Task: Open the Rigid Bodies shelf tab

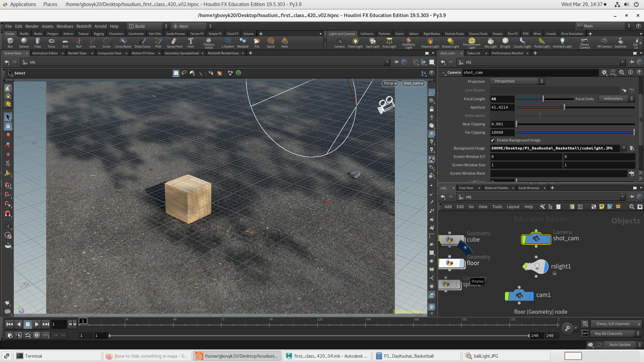Action: [432, 34]
